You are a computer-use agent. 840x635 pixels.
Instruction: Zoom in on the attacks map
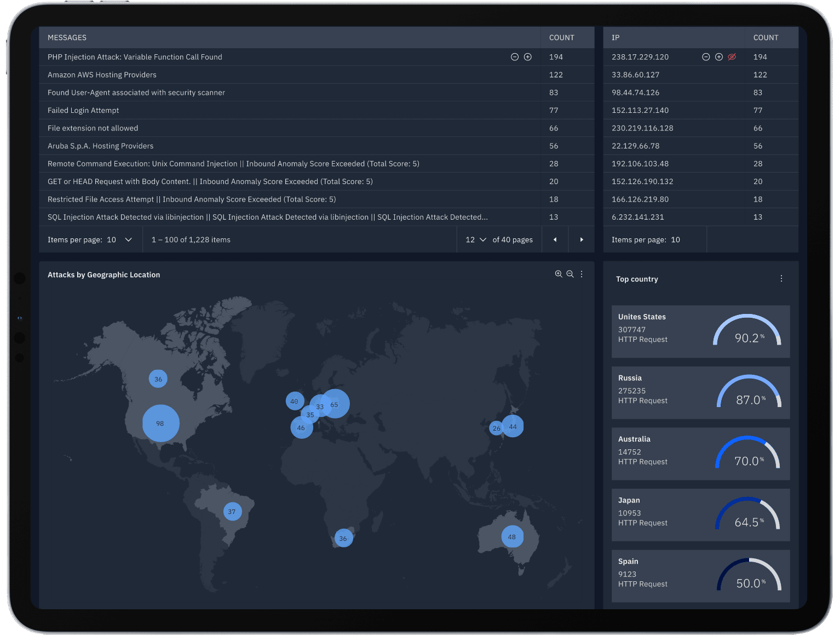(x=559, y=274)
